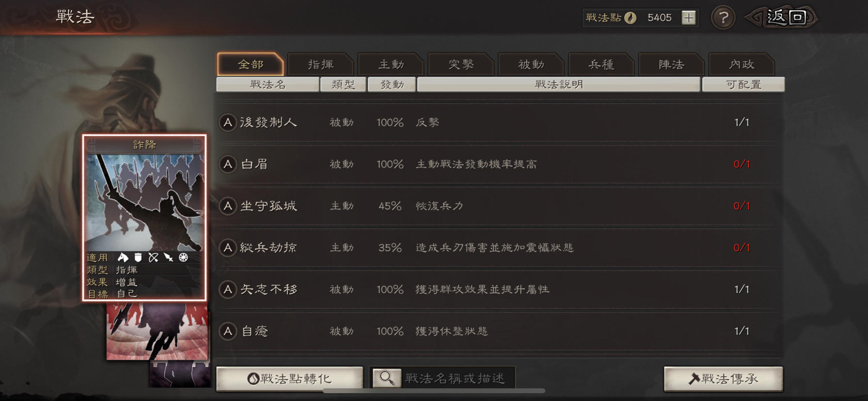Switch to the 指揮 tab
Image resolution: width=868 pixels, height=401 pixels.
pyautogui.click(x=321, y=64)
